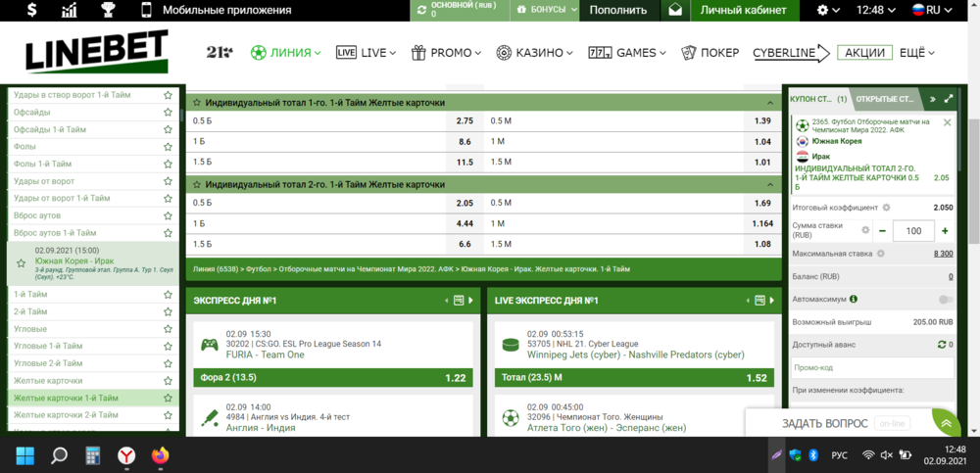
Task: Select odds 1.08 for 1.5 М
Action: [762, 244]
